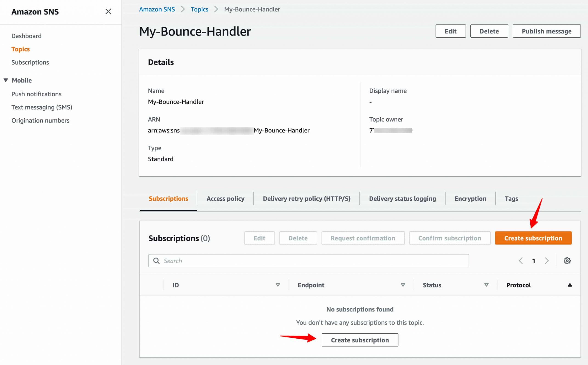Image resolution: width=588 pixels, height=365 pixels.
Task: Click the Endpoint column header
Action: click(311, 285)
